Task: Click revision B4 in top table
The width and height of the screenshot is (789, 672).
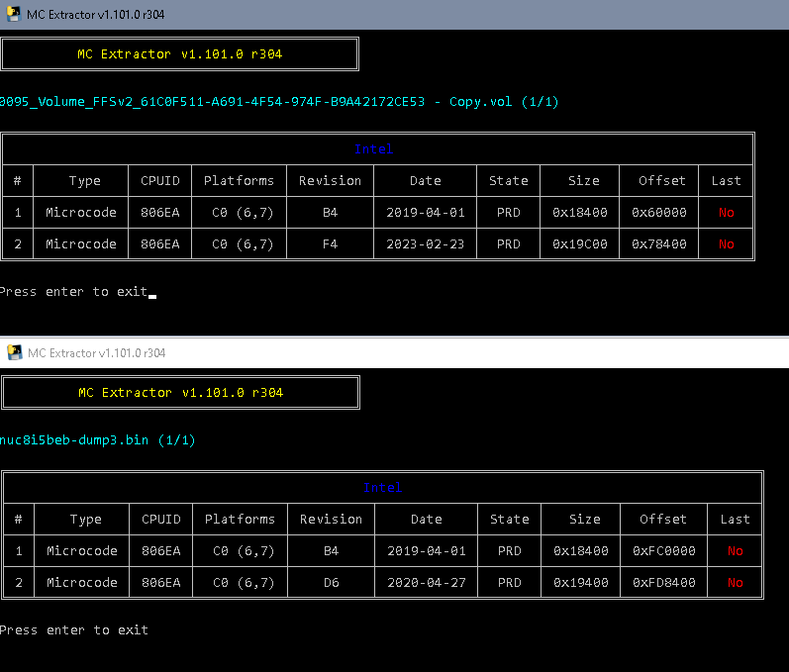Action: point(330,212)
